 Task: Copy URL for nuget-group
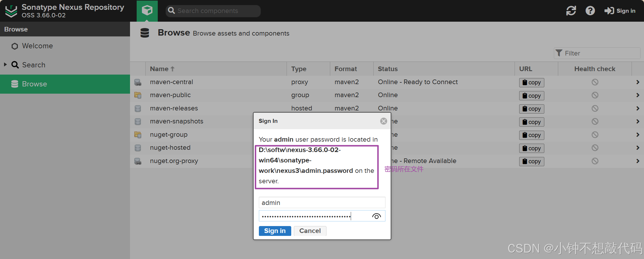(532, 135)
